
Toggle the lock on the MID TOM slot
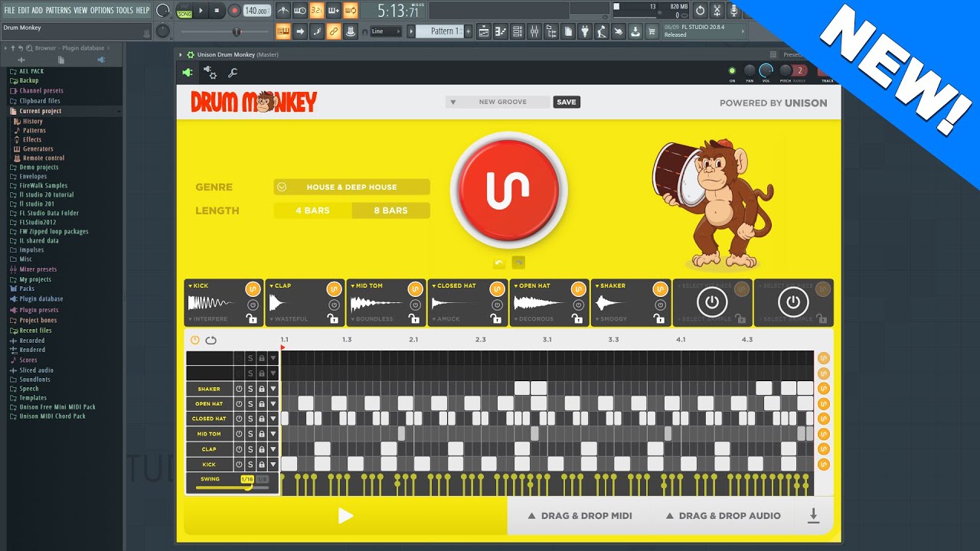coord(415,318)
